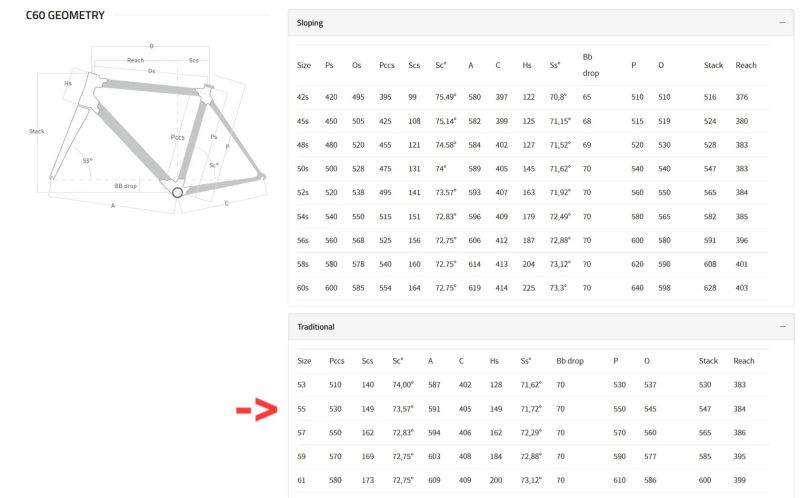Collapse the Sloping panel via minus icon
This screenshot has width=800, height=498.
(x=781, y=22)
